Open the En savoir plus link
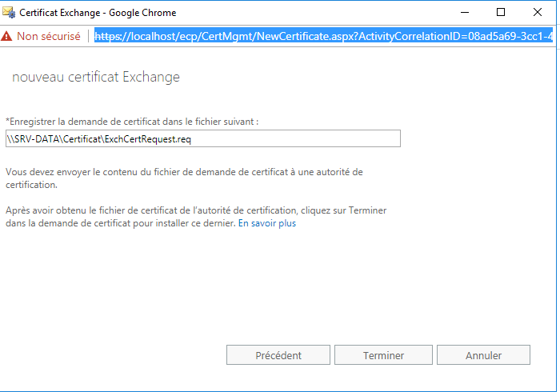The width and height of the screenshot is (560, 392). [267, 223]
